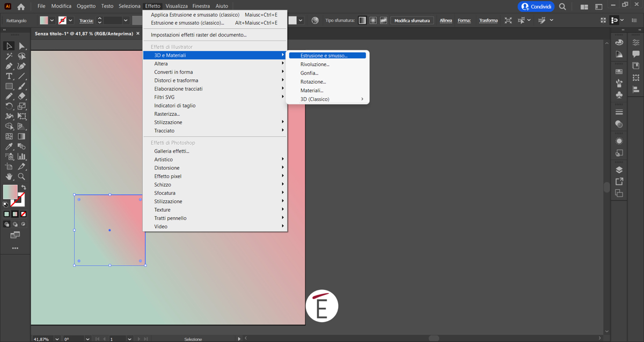Click the Condividi share button
The image size is (644, 342).
[536, 6]
